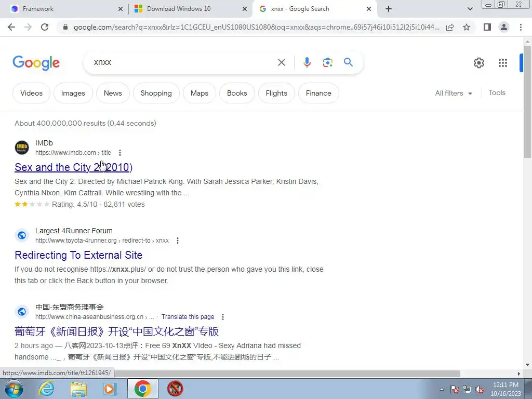Click the IMDb site favicon
The width and height of the screenshot is (532, 399).
[22, 148]
